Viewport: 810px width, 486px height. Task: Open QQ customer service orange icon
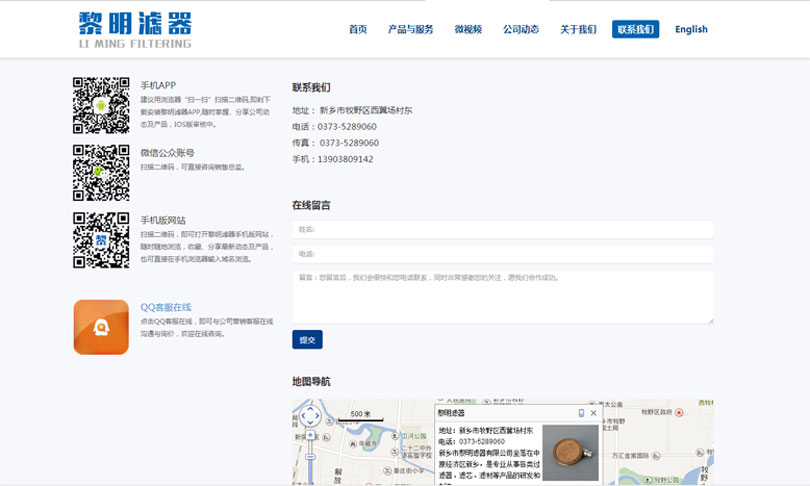pos(101,327)
